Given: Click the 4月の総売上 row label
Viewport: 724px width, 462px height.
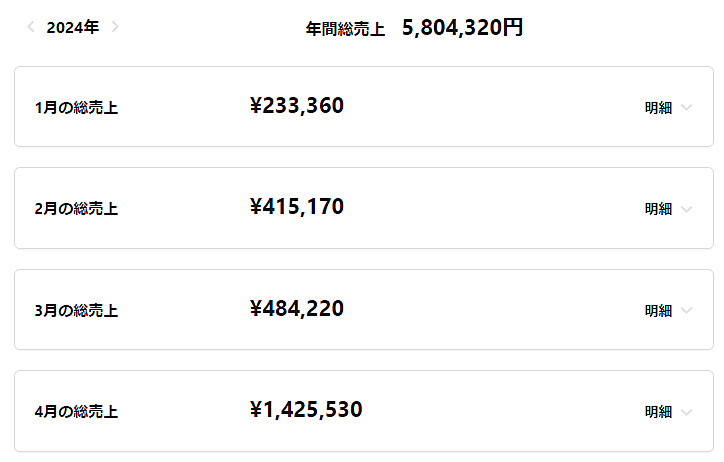Looking at the screenshot, I should coord(76,412).
